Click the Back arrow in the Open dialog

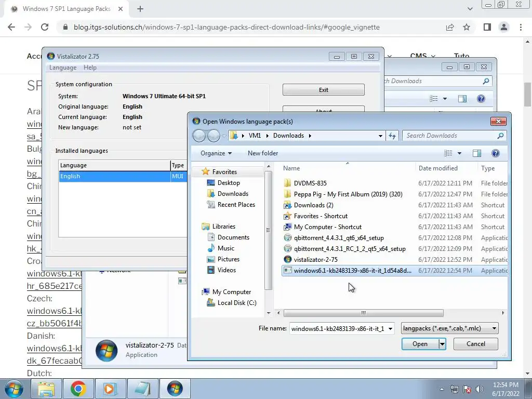tap(199, 136)
